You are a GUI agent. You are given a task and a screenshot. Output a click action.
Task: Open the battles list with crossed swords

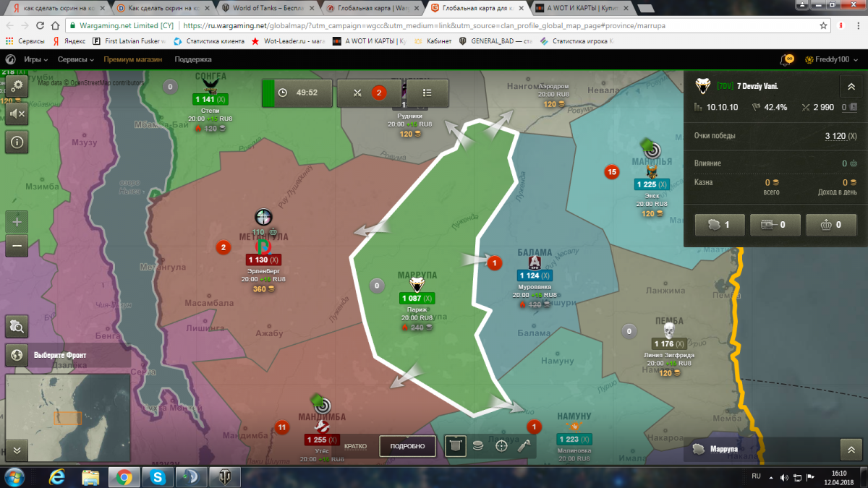click(368, 93)
